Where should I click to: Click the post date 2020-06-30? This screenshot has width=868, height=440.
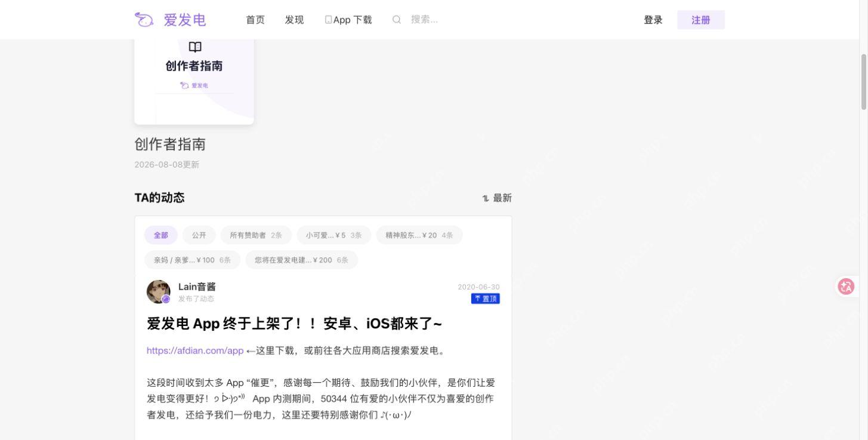coord(478,287)
